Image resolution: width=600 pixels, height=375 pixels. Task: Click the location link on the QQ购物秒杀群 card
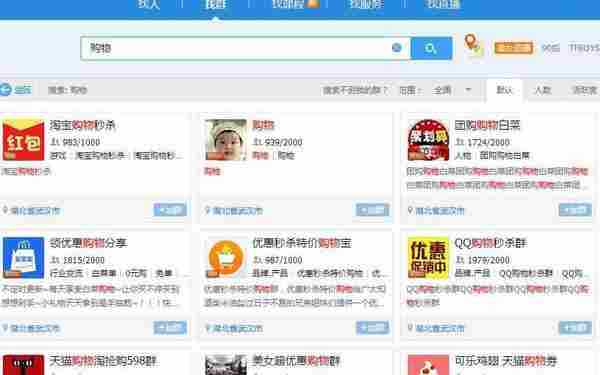coord(440,328)
